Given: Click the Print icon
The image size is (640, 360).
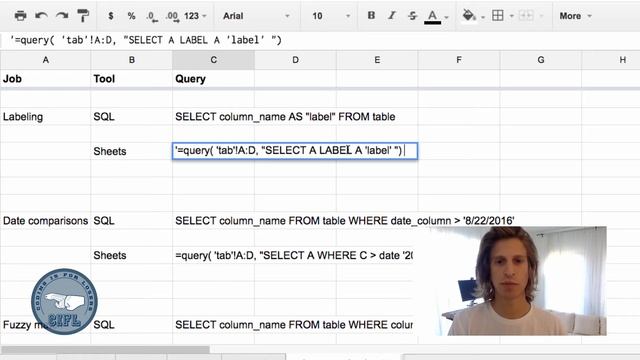Looking at the screenshot, I should point(20,16).
